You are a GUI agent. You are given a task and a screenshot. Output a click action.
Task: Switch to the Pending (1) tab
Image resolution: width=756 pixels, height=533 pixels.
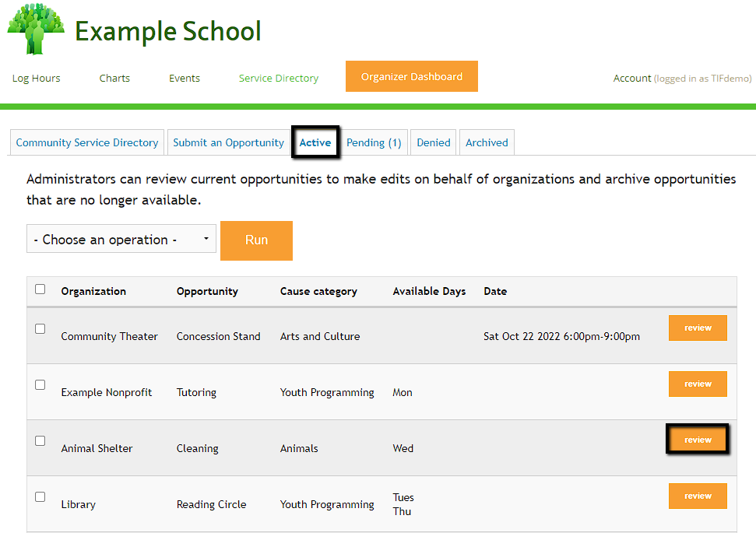pyautogui.click(x=374, y=142)
